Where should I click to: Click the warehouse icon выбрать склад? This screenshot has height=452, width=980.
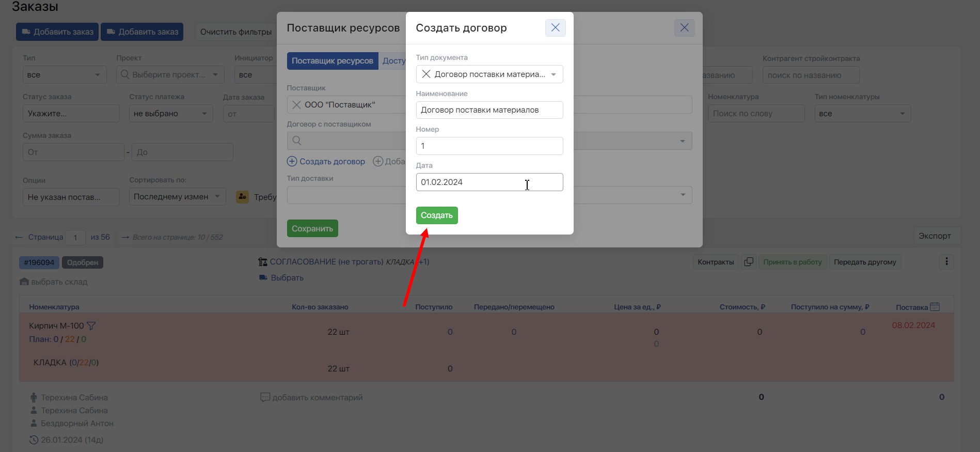coord(24,282)
